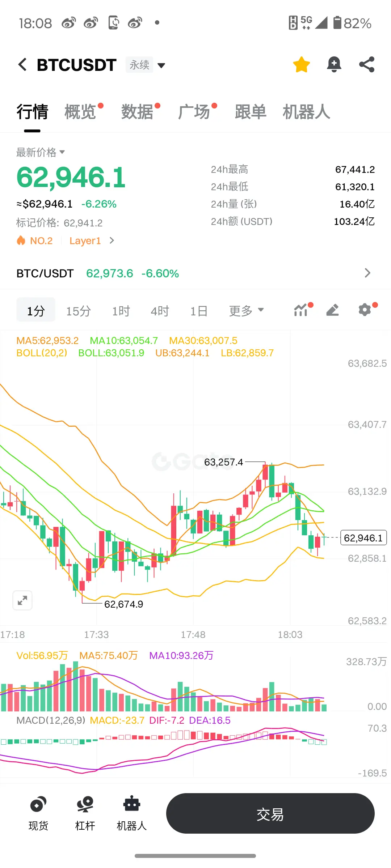Select the 15分 timeframe

click(79, 311)
